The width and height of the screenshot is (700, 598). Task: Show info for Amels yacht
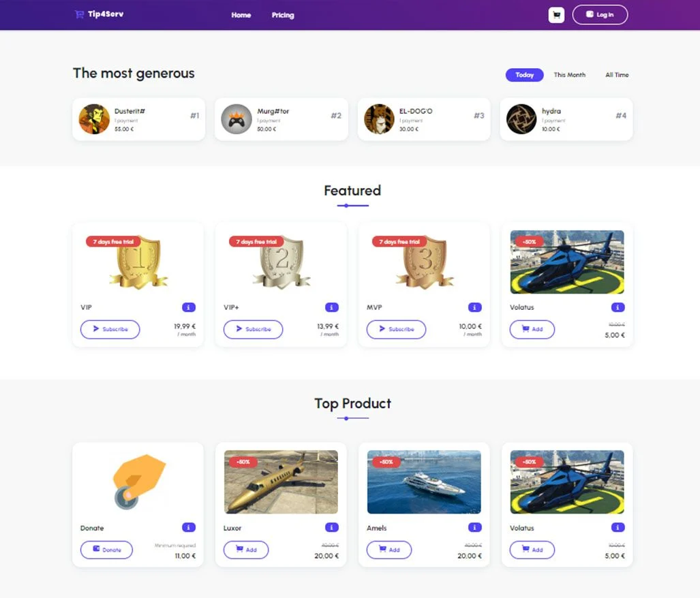(x=474, y=528)
